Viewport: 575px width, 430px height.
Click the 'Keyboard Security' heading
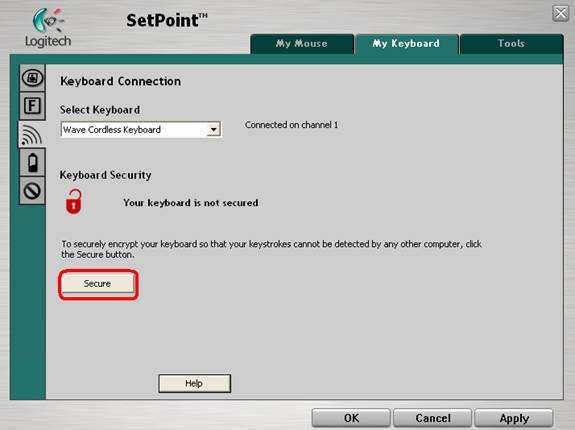[x=106, y=175]
